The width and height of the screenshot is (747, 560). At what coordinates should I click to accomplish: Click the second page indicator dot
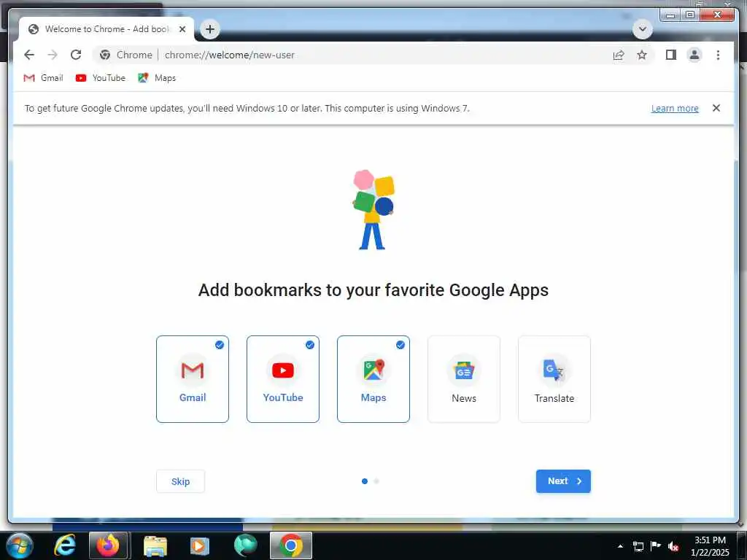(376, 481)
